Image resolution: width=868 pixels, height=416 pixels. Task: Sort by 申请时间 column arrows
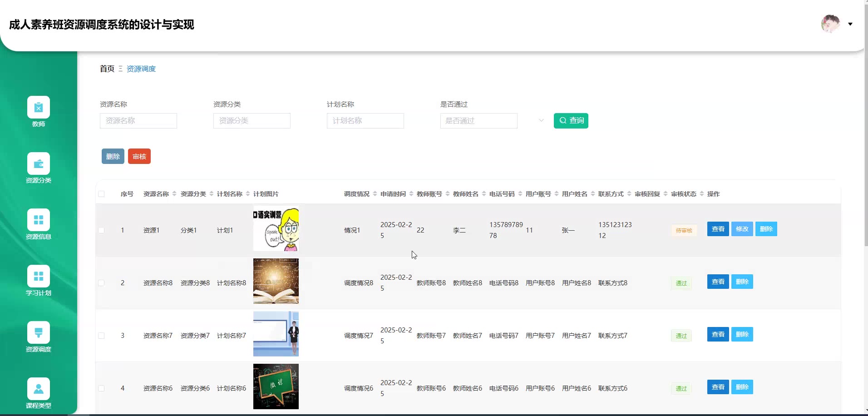coord(411,194)
